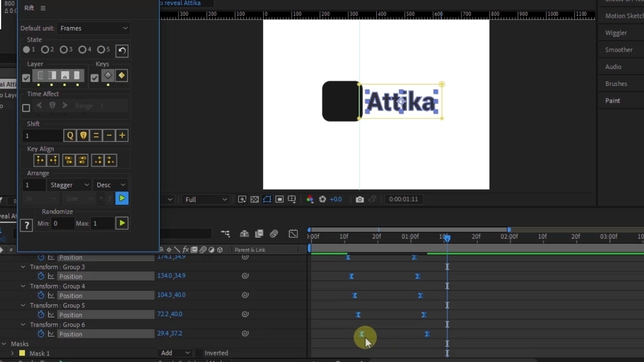Viewport: 644px width, 362px height.
Task: Run Randomize with the green play button
Action: [122, 223]
